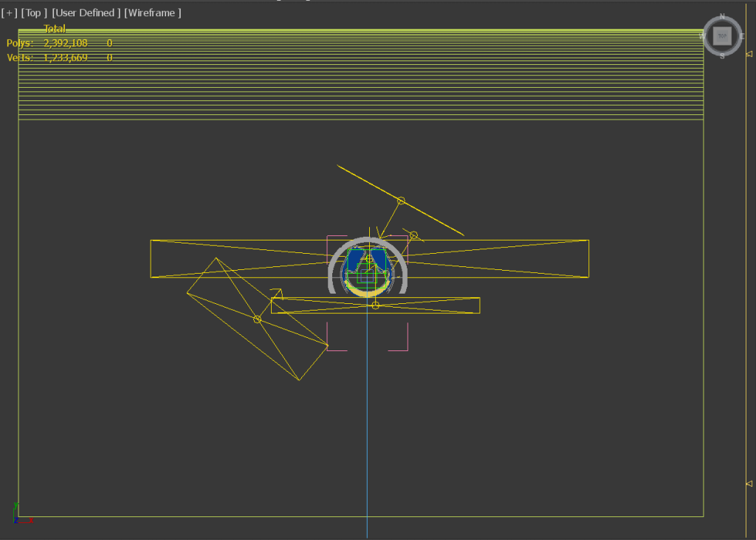This screenshot has height=540, width=756.
Task: Open the [User Defined] per-view preset menu
Action: (86, 13)
